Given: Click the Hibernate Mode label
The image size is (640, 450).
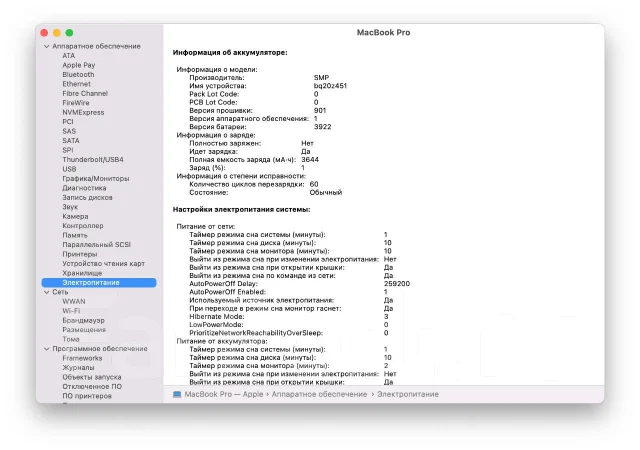Looking at the screenshot, I should (x=217, y=317).
